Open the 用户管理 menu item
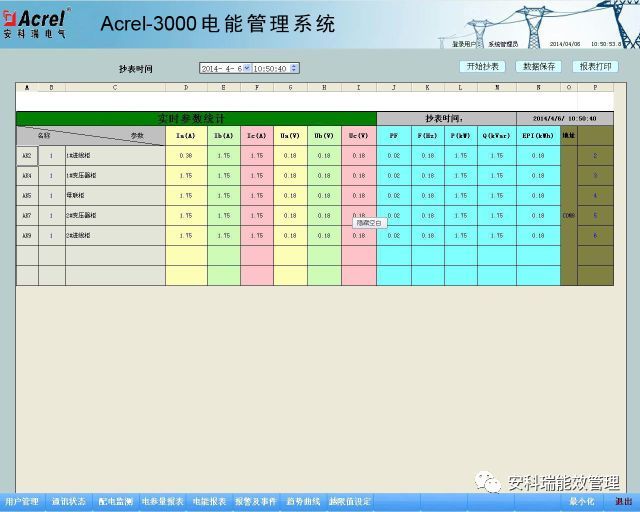Screen dimensions: 640x512 tap(21, 501)
